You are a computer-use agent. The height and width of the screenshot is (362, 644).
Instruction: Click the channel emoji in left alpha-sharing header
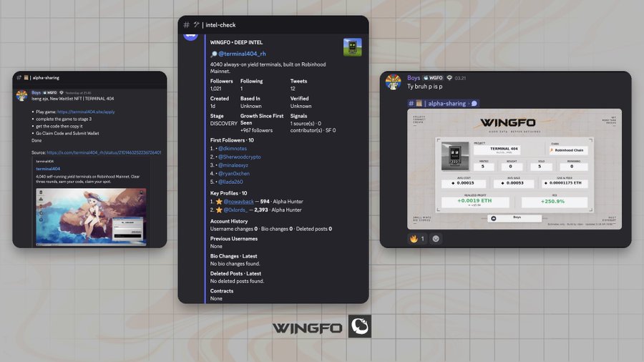[x=26, y=77]
